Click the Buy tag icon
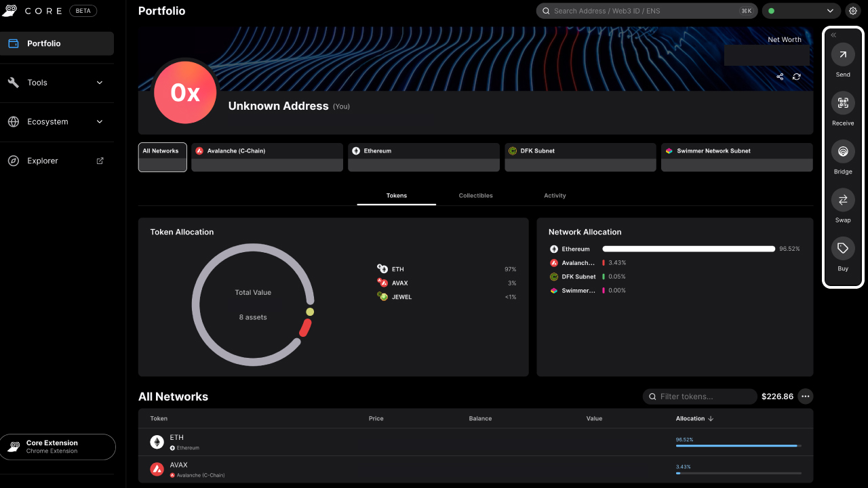868x488 pixels. point(843,248)
